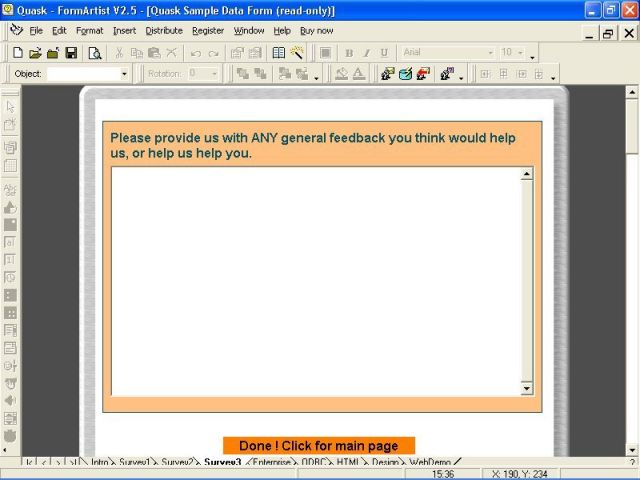Select the table grid tool
The image size is (640, 480).
click(10, 165)
